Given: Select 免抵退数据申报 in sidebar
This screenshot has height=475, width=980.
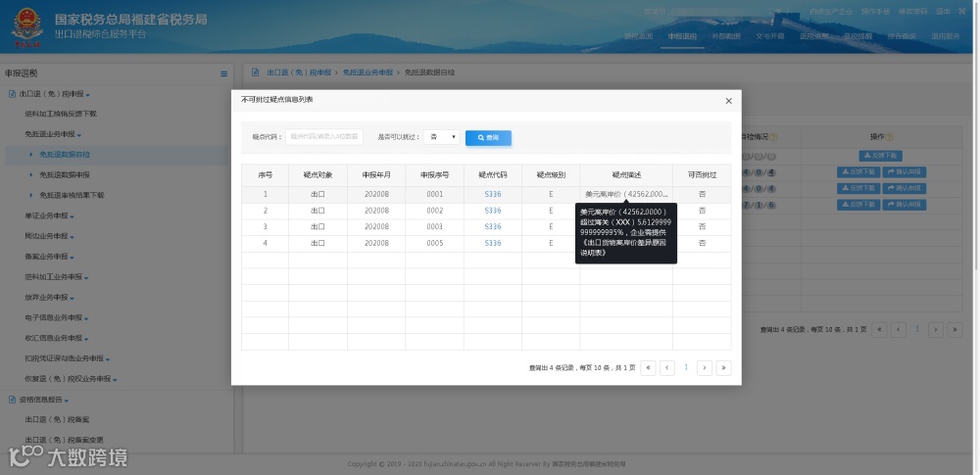Looking at the screenshot, I should [x=65, y=175].
